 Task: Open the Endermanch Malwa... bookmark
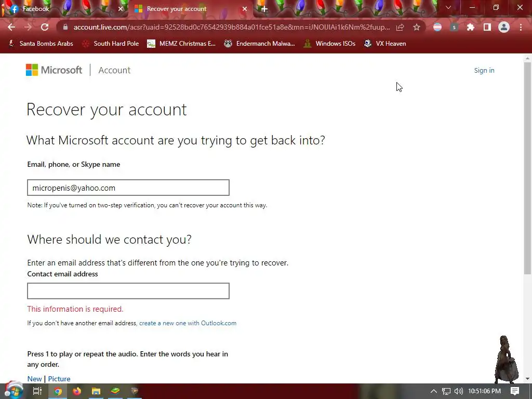[x=260, y=44]
